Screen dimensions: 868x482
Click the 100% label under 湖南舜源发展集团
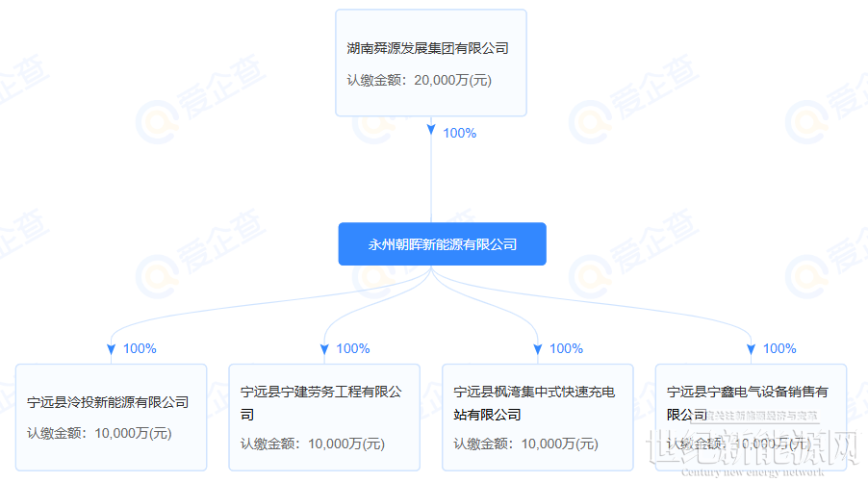pyautogui.click(x=459, y=133)
